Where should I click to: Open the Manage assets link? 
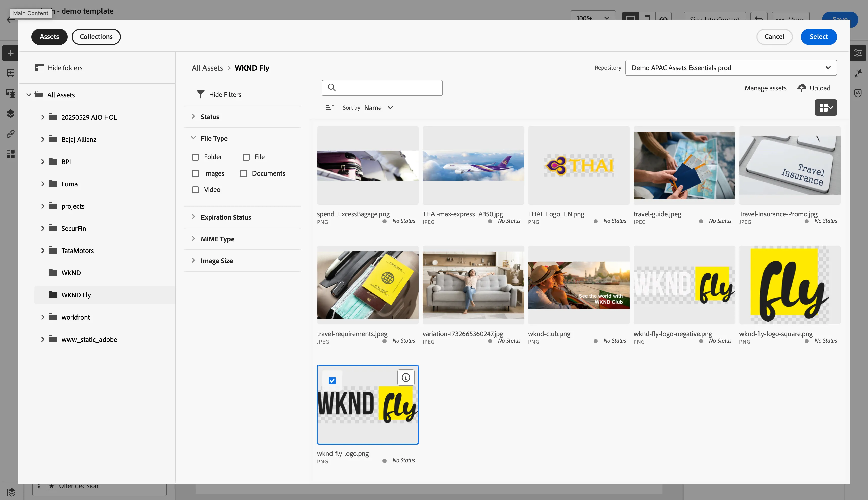click(765, 88)
